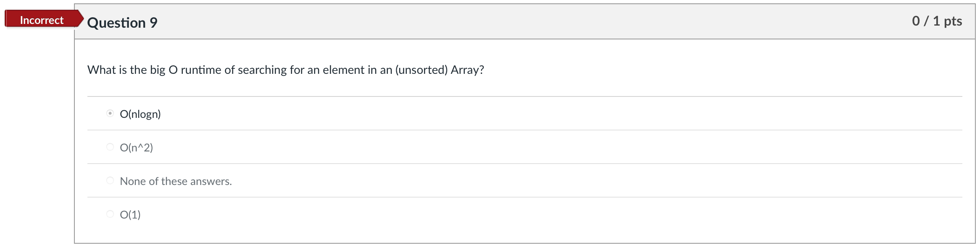
Task: Click the None of these answers option text
Action: [x=176, y=181]
